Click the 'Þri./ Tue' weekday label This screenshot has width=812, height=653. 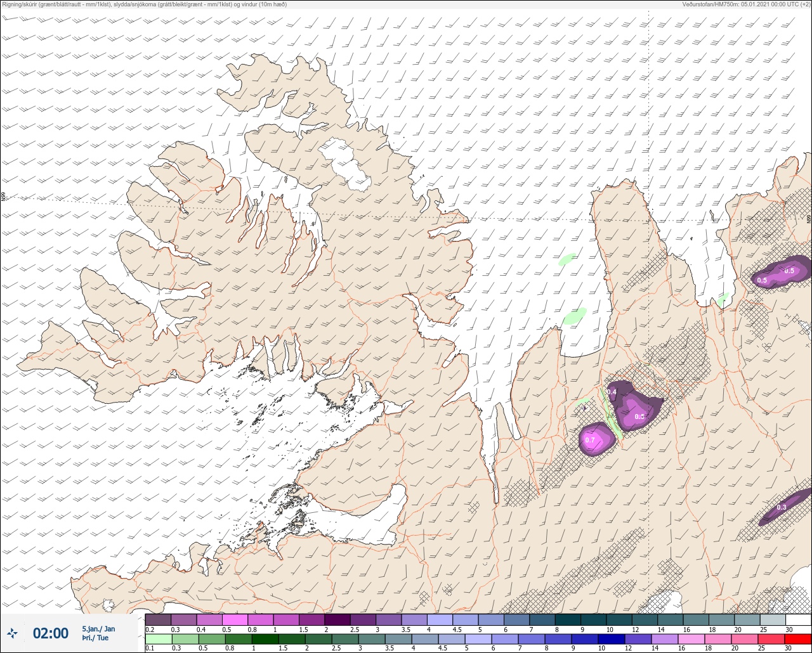[95, 638]
